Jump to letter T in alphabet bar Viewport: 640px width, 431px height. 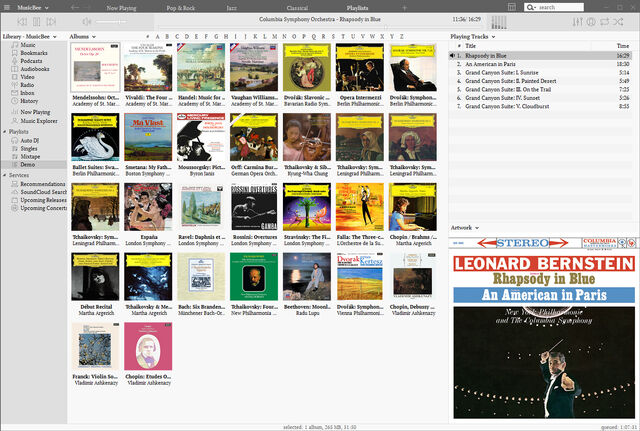tap(342, 37)
